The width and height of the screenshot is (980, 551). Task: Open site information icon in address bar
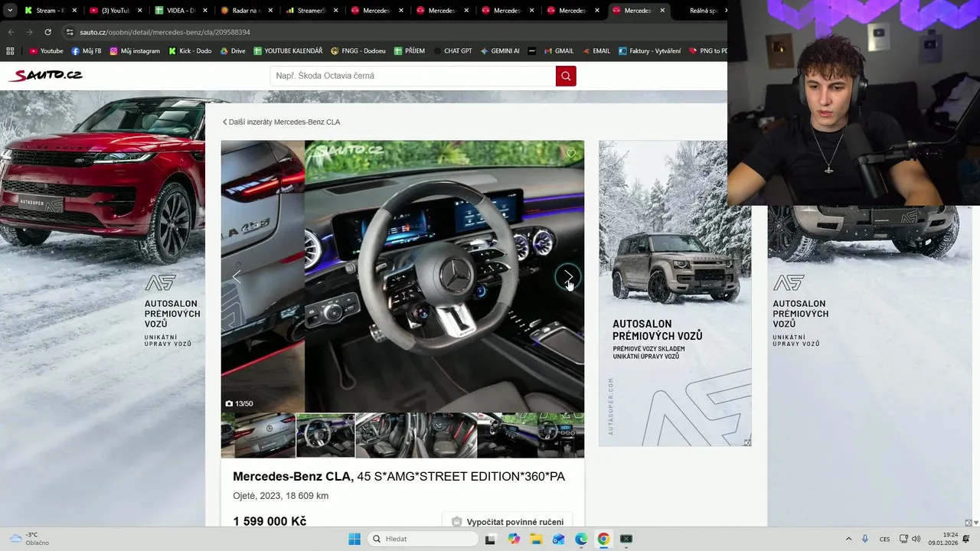click(70, 32)
